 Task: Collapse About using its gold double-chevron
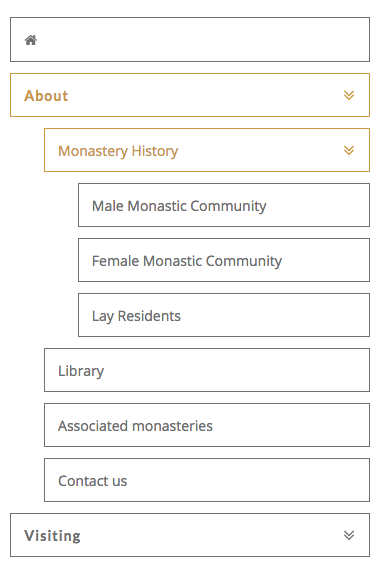click(x=349, y=95)
